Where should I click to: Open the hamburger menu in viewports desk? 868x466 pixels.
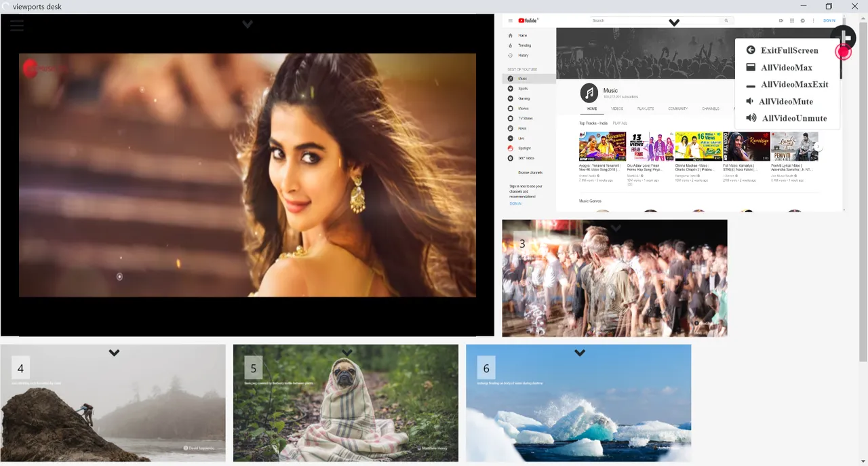(17, 26)
